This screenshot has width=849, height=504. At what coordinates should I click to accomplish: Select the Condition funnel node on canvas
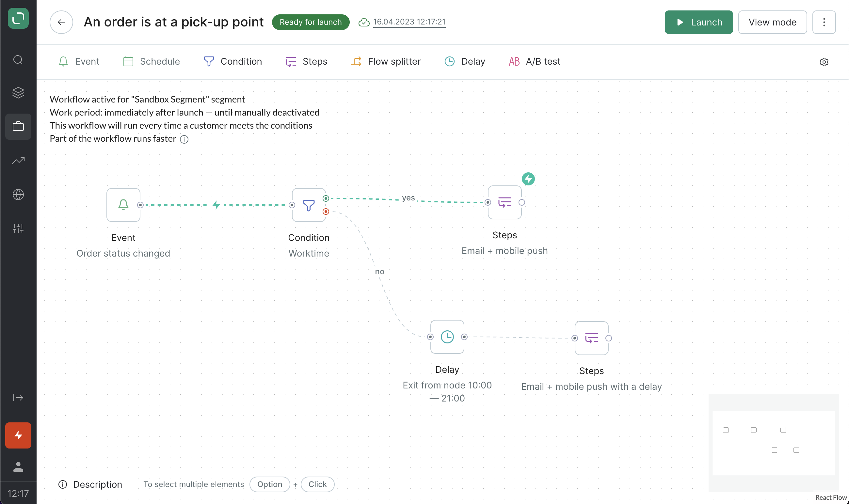coord(309,205)
